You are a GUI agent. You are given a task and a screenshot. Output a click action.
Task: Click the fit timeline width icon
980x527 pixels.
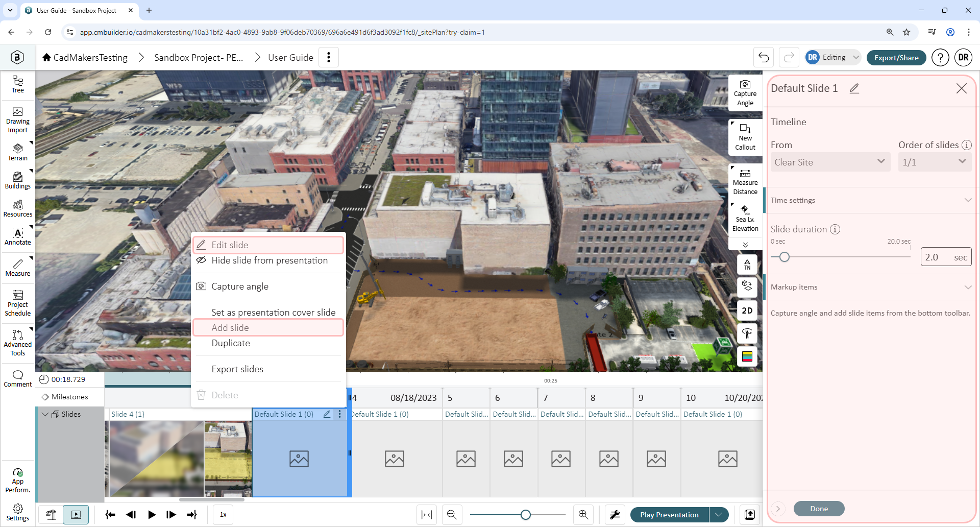(427, 515)
